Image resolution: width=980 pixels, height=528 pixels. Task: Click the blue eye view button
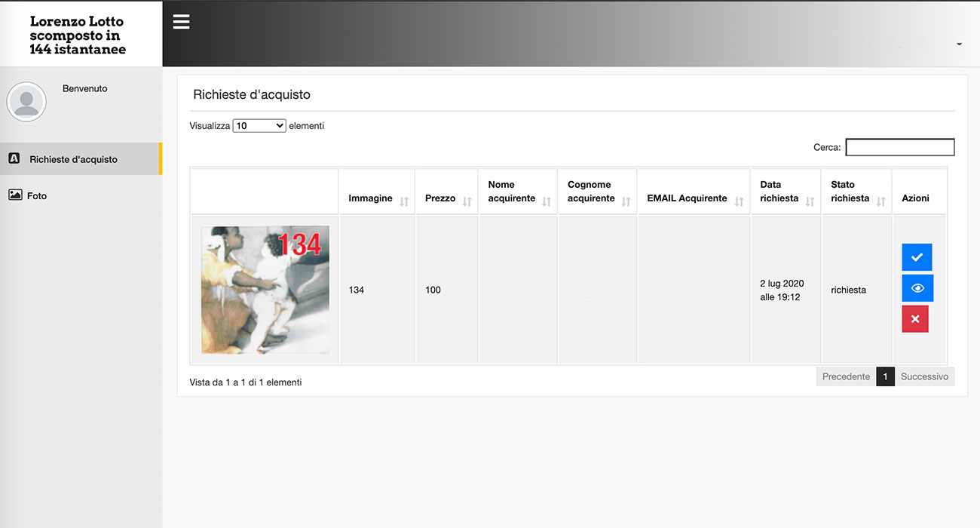pos(917,288)
